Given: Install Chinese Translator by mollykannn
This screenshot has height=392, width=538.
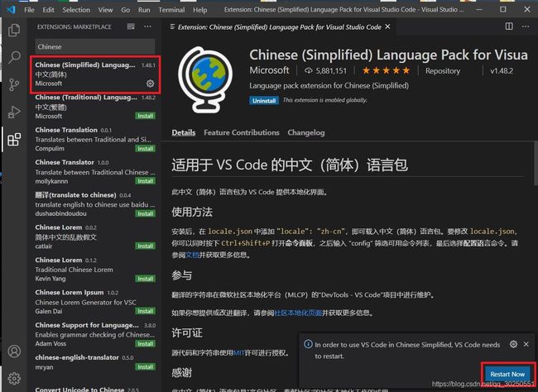Looking at the screenshot, I should pos(145,181).
